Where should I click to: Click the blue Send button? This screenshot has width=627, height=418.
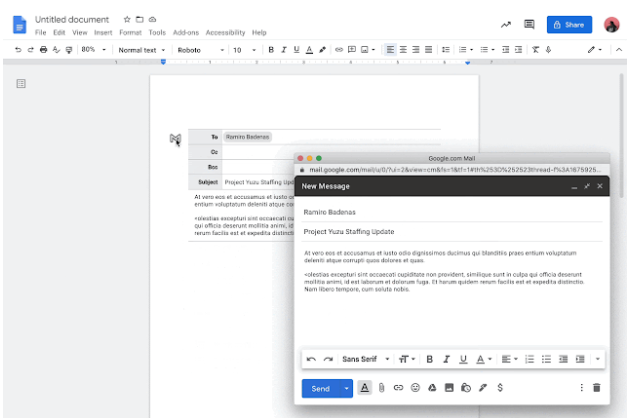pyautogui.click(x=320, y=387)
